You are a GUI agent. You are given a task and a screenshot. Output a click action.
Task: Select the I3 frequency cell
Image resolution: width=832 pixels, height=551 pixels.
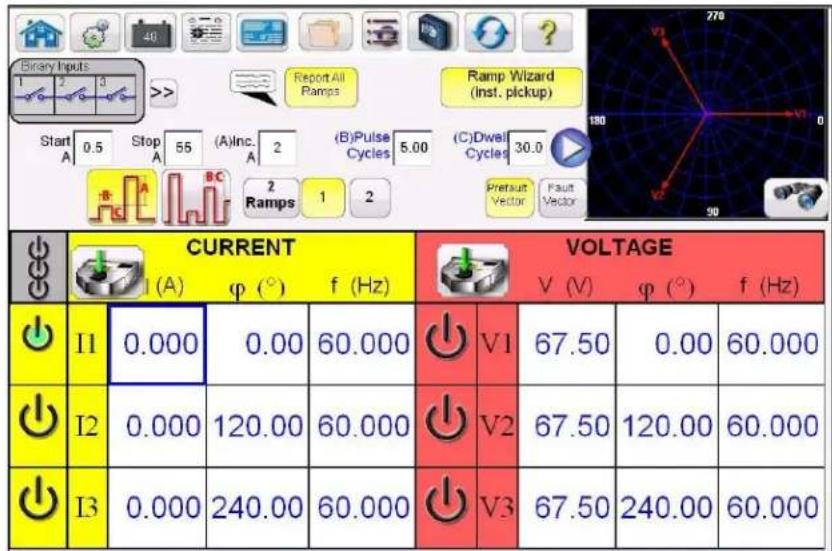point(362,508)
